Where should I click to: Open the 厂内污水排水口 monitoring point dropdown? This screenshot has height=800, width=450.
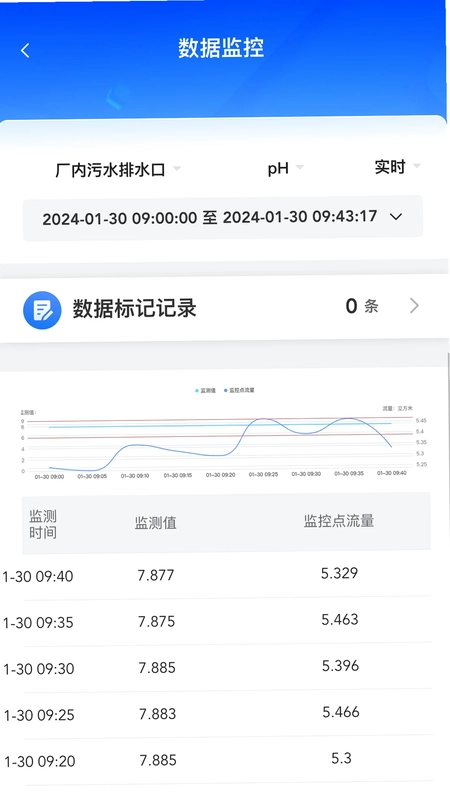click(118, 169)
